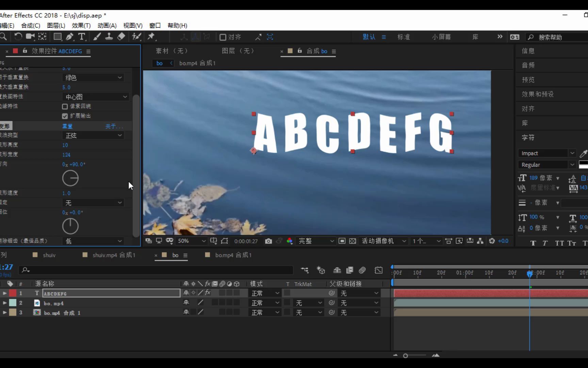Enable frame blending icon in timeline

coord(349,270)
